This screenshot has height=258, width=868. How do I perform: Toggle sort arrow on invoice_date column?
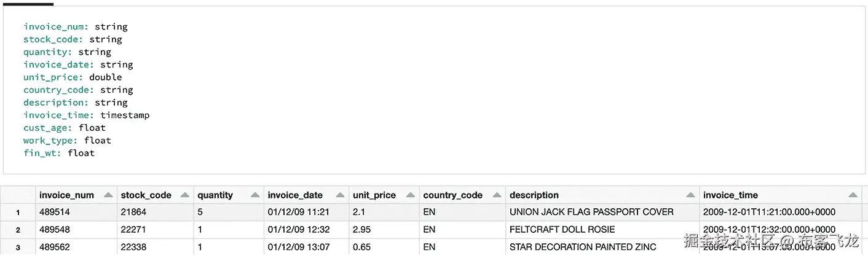tap(339, 195)
